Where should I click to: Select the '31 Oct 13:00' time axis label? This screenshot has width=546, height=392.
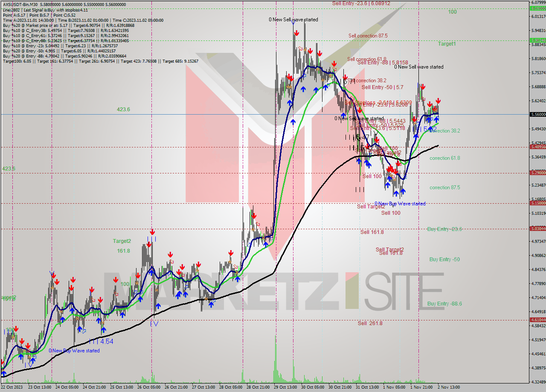point(367,387)
